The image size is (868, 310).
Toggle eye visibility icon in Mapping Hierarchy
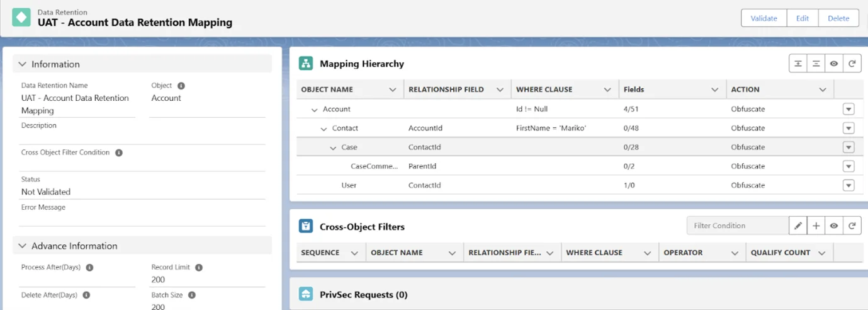point(834,64)
